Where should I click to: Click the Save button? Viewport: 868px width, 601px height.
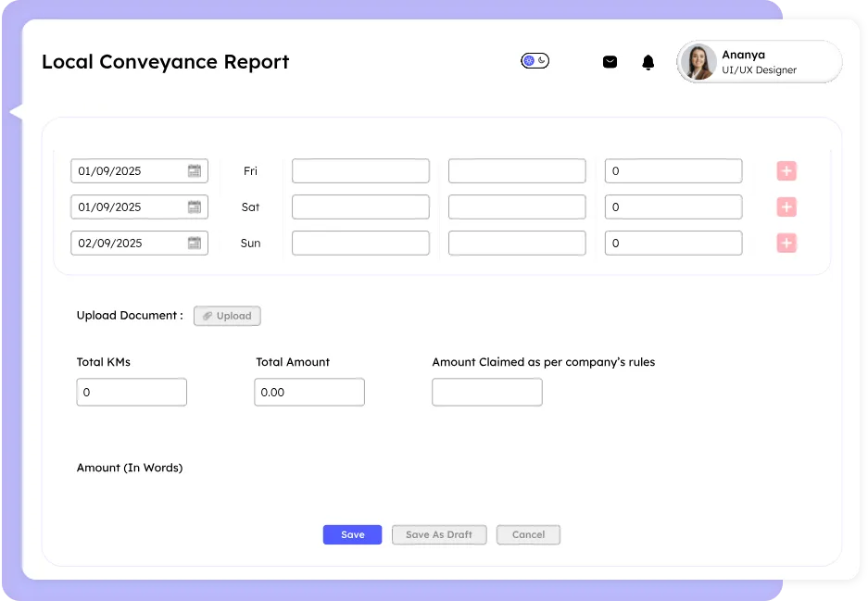coord(352,534)
